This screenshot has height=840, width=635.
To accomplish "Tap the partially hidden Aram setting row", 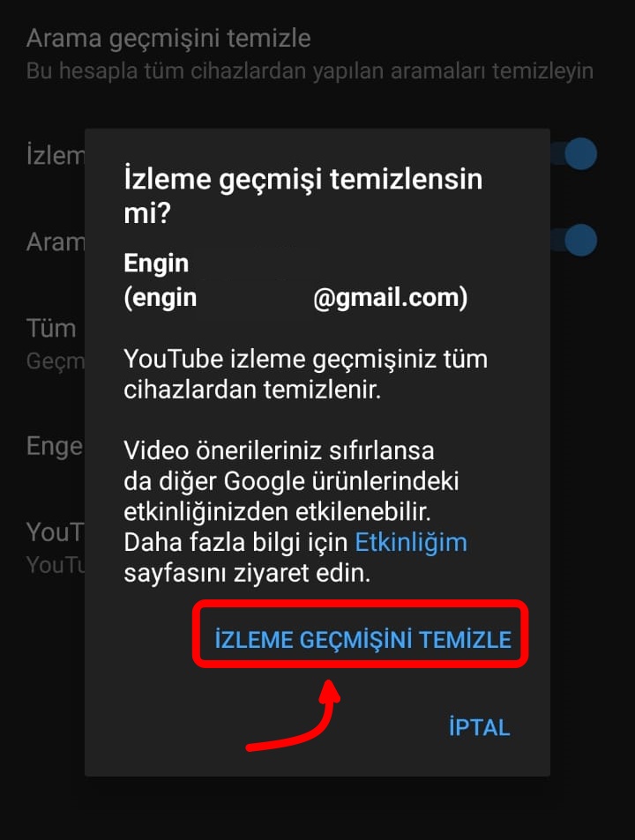I will (56, 242).
